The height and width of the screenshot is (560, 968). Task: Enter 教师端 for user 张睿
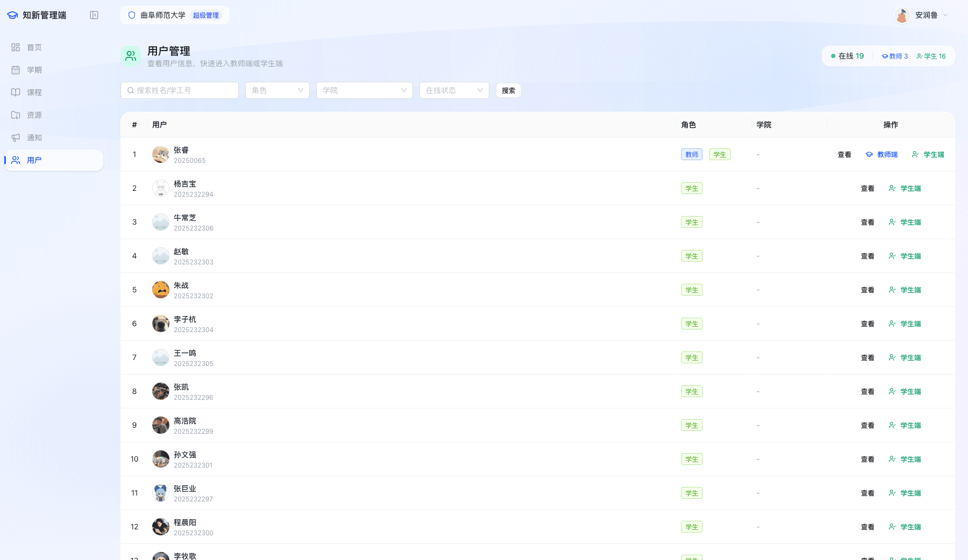(x=881, y=155)
